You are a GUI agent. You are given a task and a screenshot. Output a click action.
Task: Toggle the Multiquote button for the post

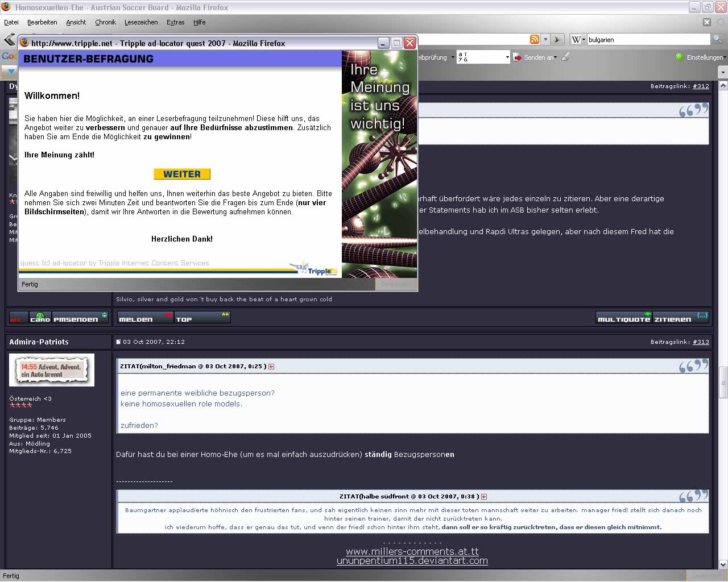pos(624,317)
